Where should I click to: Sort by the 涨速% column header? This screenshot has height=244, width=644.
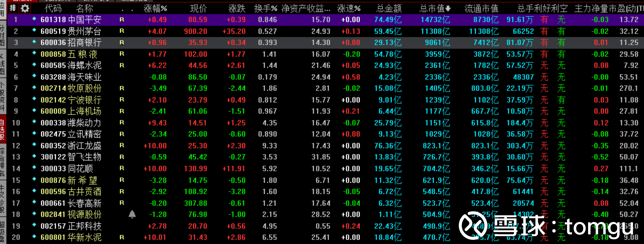point(349,9)
